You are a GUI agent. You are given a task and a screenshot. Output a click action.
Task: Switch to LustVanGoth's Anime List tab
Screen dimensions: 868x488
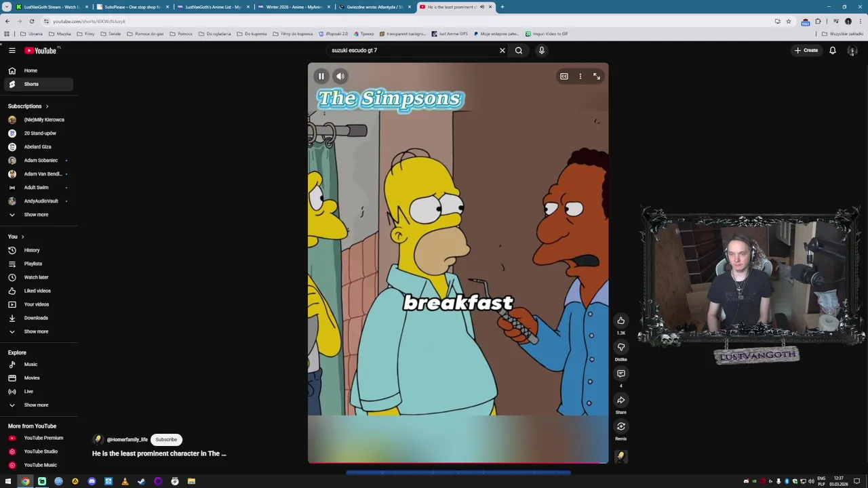click(x=213, y=7)
